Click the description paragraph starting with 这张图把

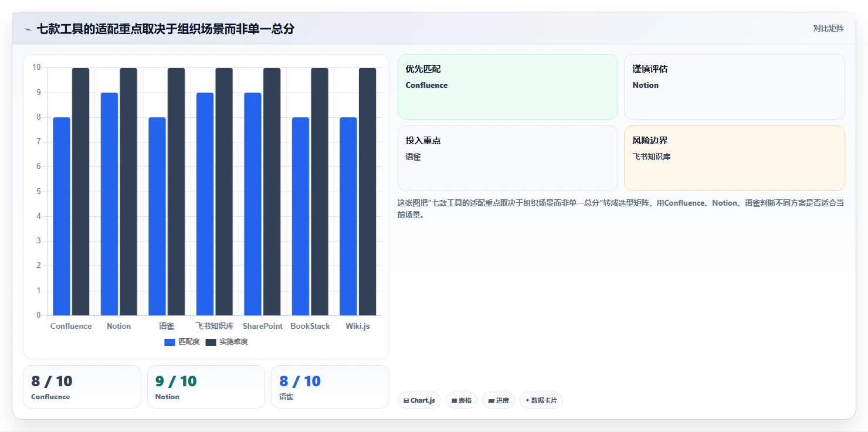(621, 209)
